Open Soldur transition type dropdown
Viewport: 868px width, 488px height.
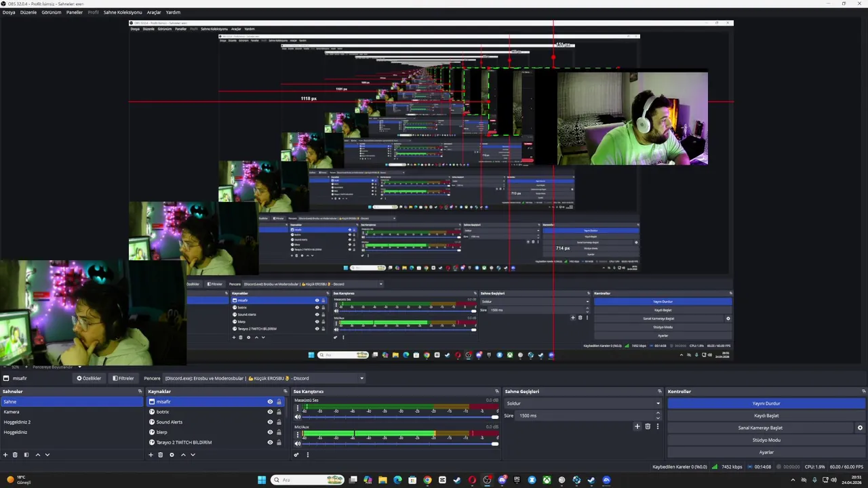[583, 403]
